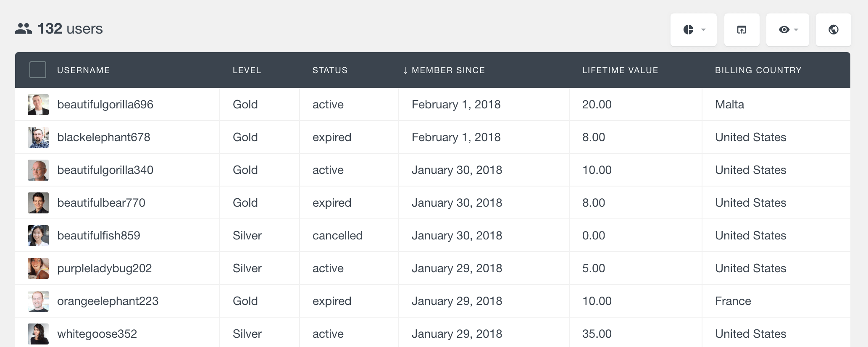Open avatar of purpleladybug202
The image size is (868, 347).
[38, 268]
